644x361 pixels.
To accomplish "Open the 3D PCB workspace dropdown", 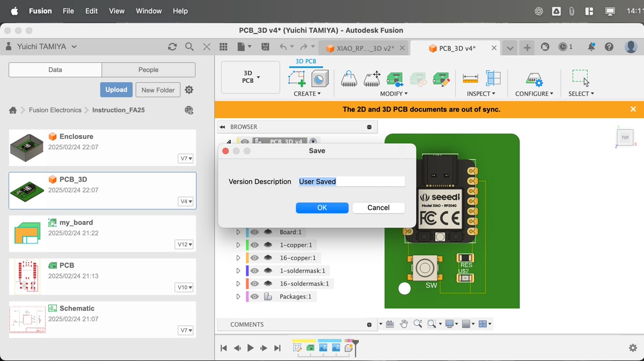I will [x=251, y=77].
